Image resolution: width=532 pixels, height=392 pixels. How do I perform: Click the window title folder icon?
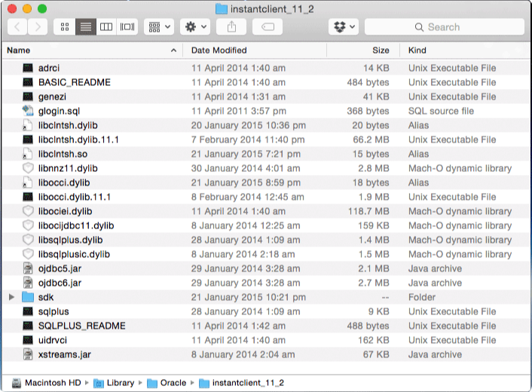tap(222, 9)
